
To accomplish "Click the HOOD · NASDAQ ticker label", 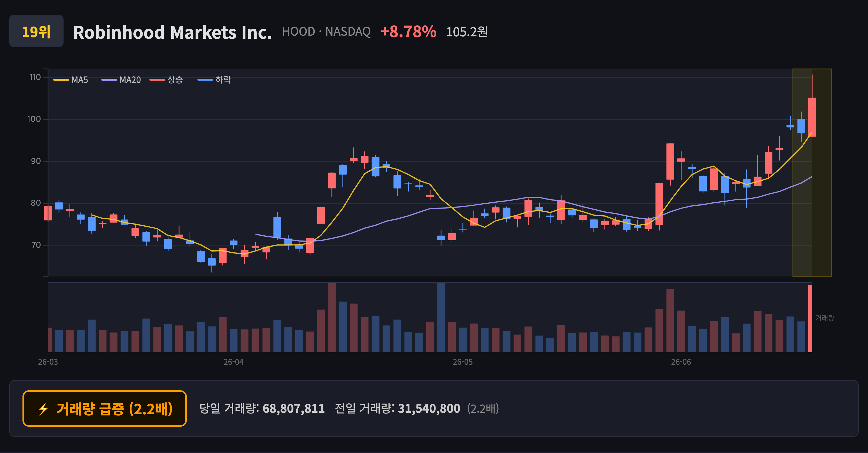I will point(326,32).
